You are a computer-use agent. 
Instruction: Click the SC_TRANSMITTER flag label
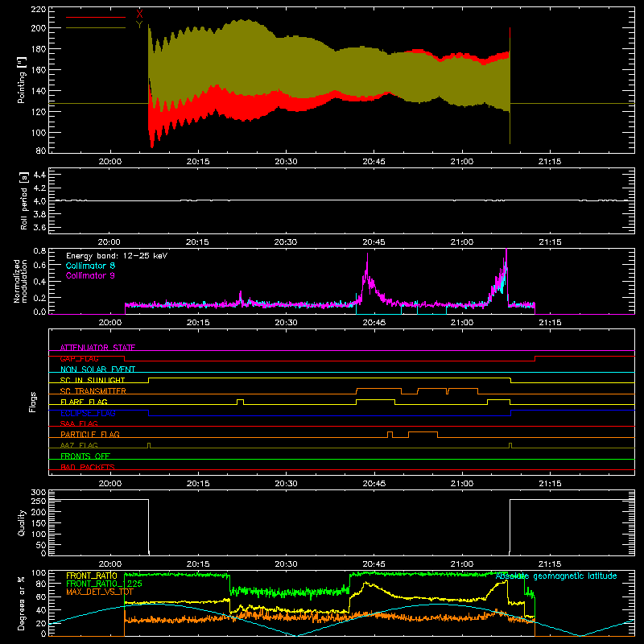pyautogui.click(x=93, y=391)
